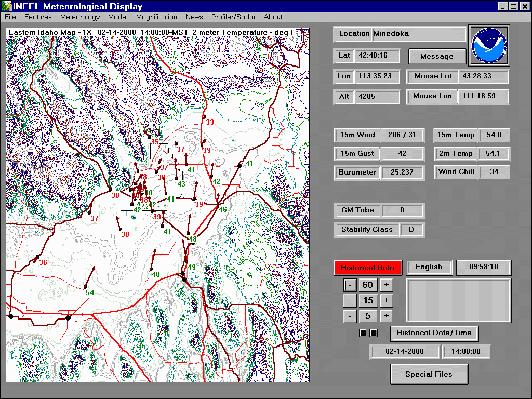The image size is (532, 399).
Task: Click the 15m Wind value 206 / 31
Action: point(403,135)
